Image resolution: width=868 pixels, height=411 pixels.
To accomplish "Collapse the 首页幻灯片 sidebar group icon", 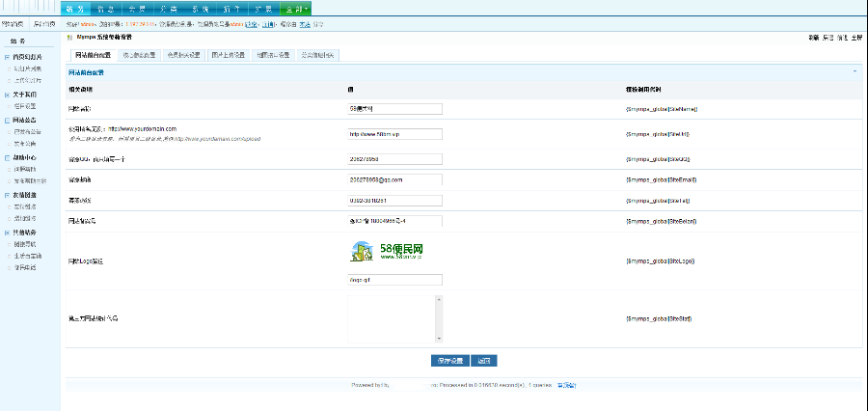I will 7,57.
